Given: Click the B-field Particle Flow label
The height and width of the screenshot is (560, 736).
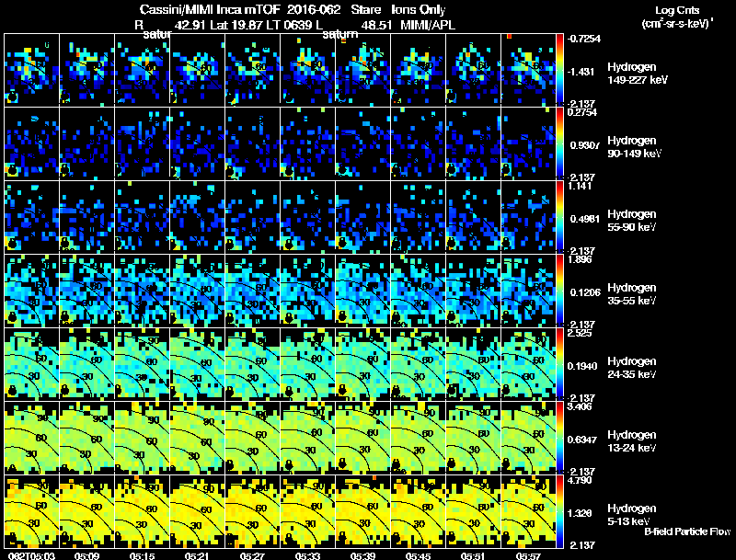Looking at the screenshot, I should pos(687,531).
